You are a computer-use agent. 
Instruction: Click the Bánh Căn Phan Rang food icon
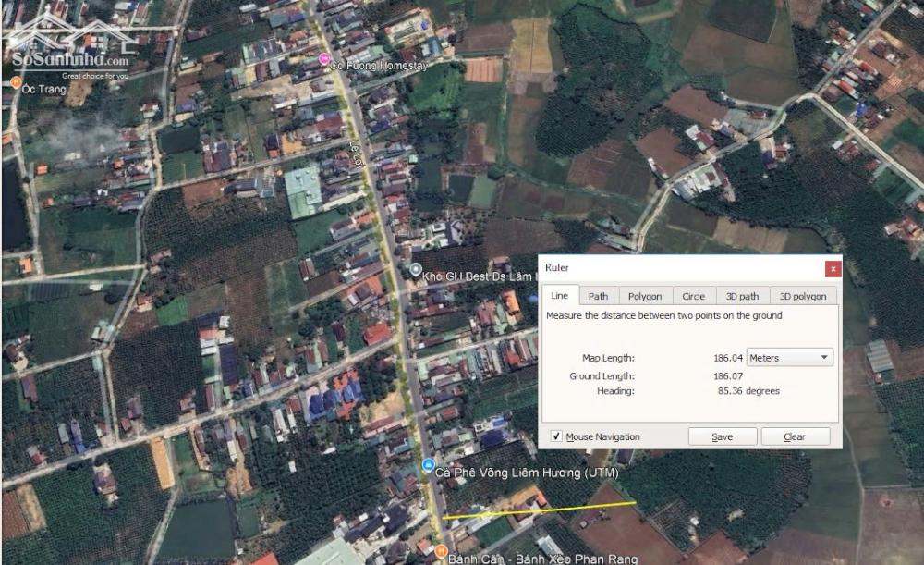(x=441, y=551)
